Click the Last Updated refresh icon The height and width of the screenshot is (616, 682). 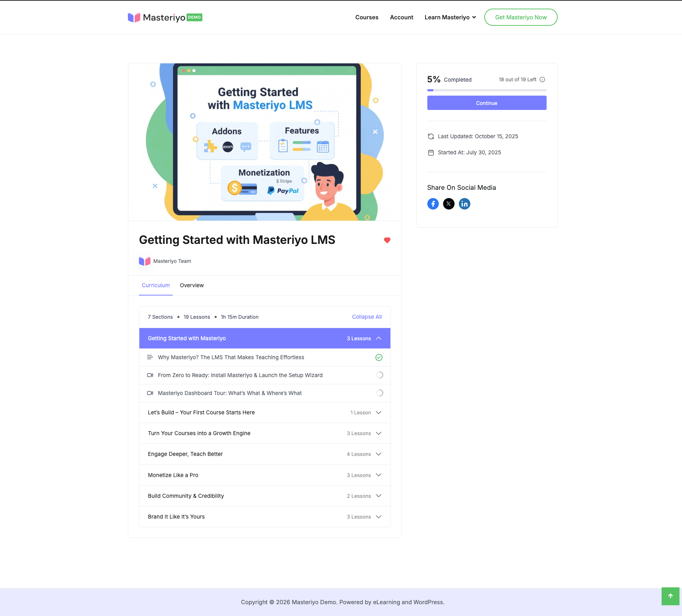[431, 136]
